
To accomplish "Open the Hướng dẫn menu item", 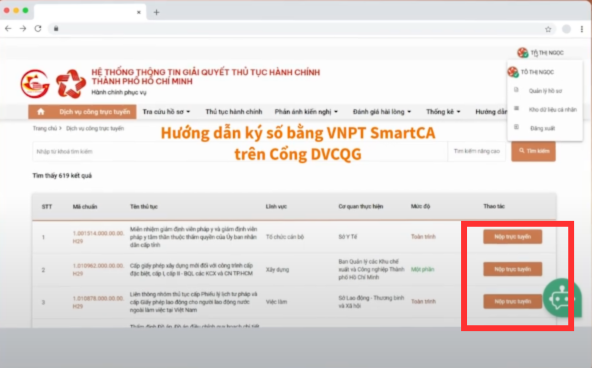I will [x=491, y=112].
